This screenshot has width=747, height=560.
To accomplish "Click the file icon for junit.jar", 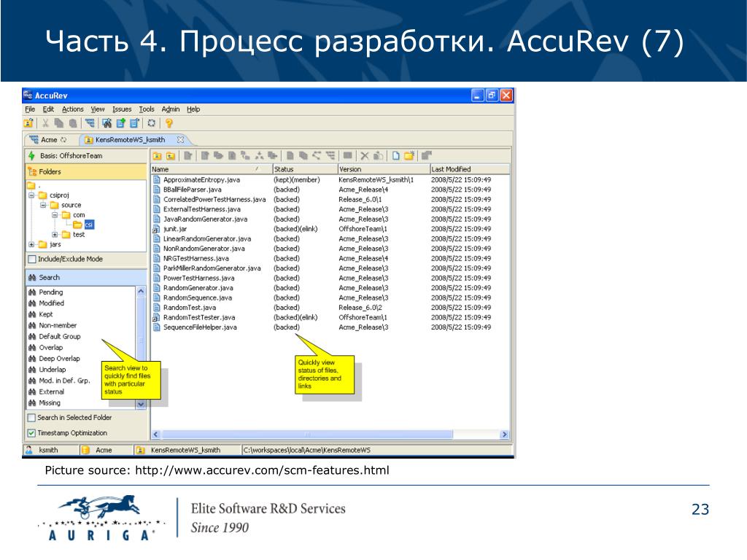I will coord(156,229).
